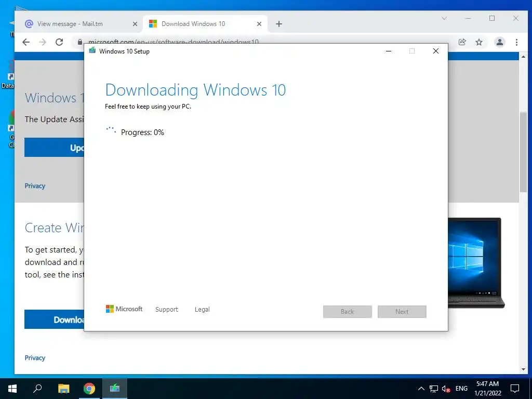The width and height of the screenshot is (532, 399).
Task: Open the notification center icon
Action: point(515,389)
